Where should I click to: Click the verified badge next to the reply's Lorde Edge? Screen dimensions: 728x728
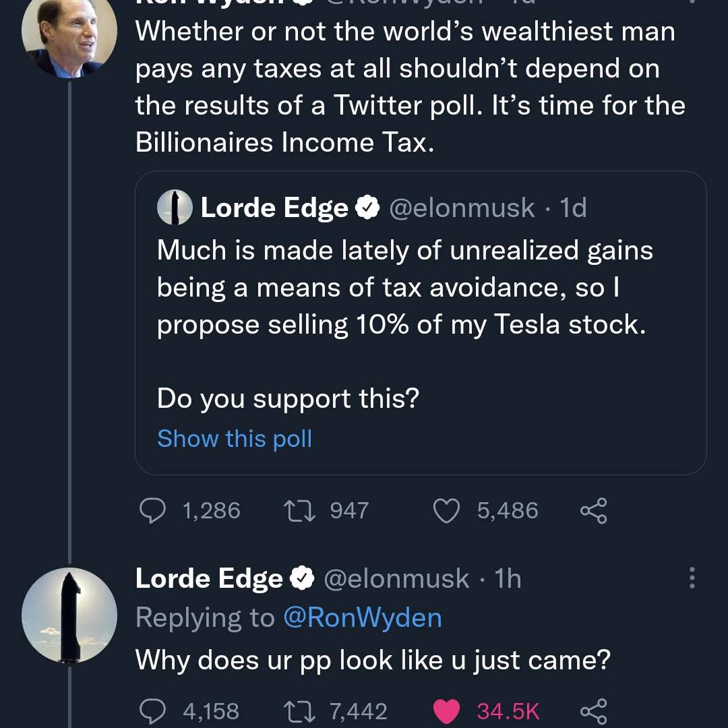[302, 578]
